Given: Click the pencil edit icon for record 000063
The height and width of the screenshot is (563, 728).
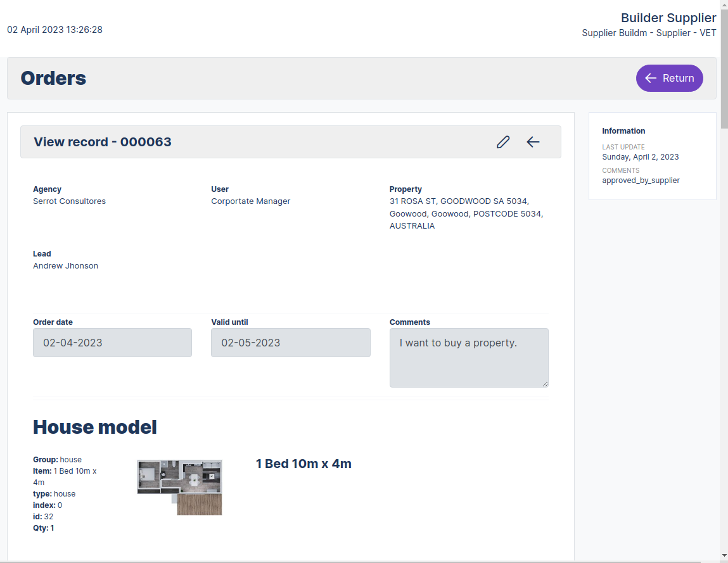Looking at the screenshot, I should click(503, 142).
